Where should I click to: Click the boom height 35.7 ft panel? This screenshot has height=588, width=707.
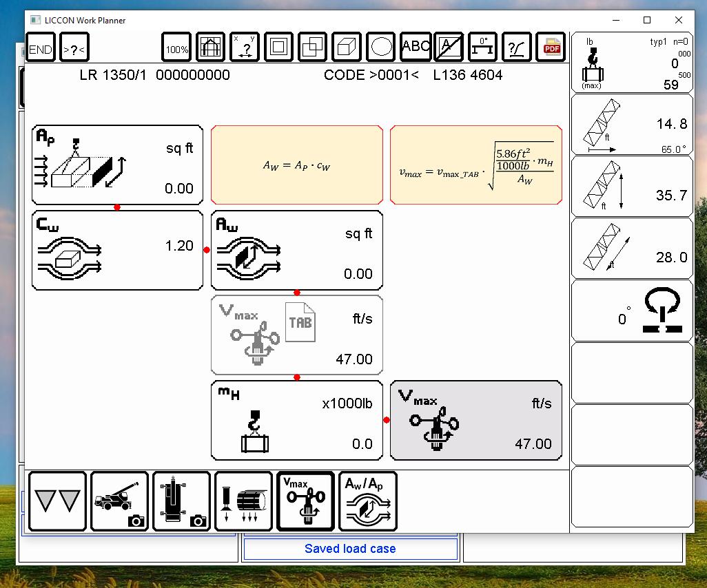click(632, 187)
